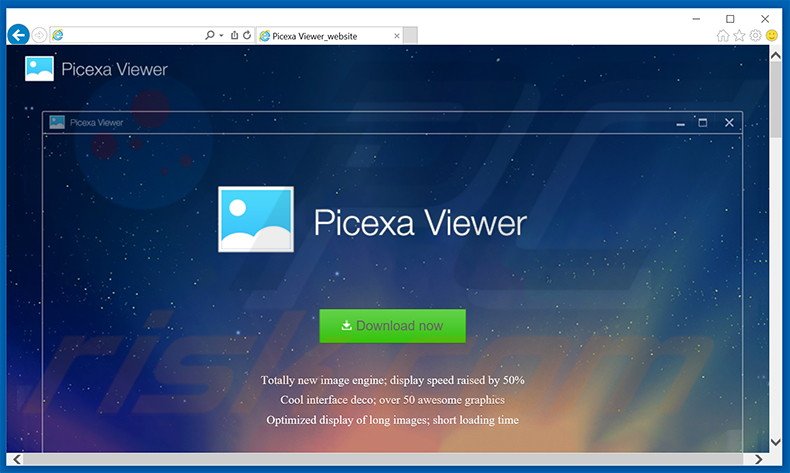
Task: Click the smiley feedback icon
Action: coord(771,35)
